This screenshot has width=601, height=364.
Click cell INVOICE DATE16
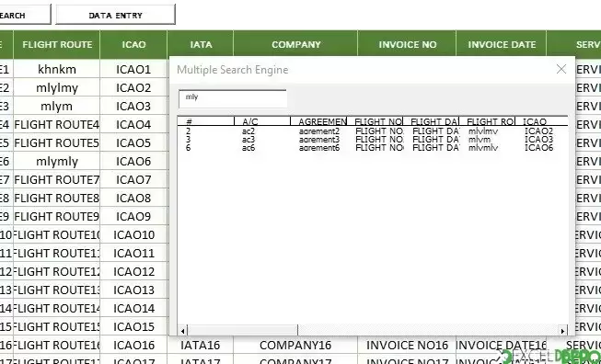coord(502,345)
